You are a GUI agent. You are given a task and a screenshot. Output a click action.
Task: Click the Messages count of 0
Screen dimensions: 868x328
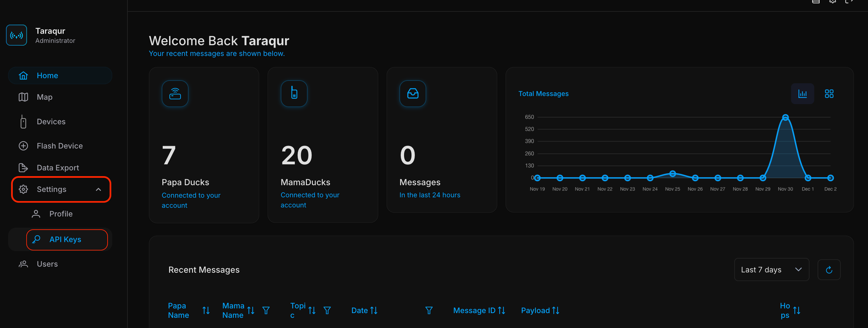tap(408, 155)
